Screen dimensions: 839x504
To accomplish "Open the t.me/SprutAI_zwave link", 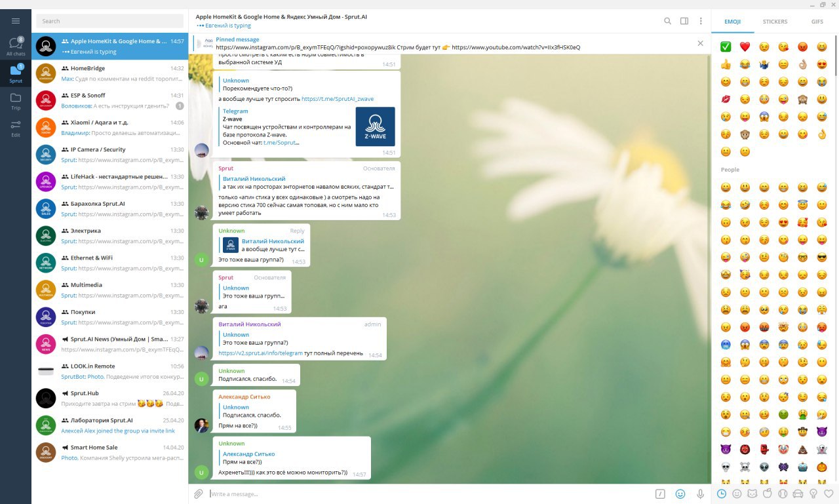I will point(338,99).
